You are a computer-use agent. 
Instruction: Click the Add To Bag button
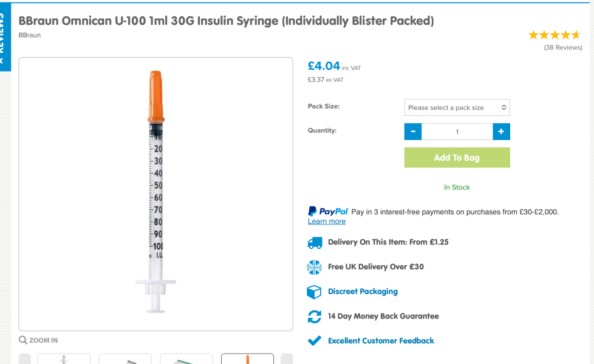457,158
